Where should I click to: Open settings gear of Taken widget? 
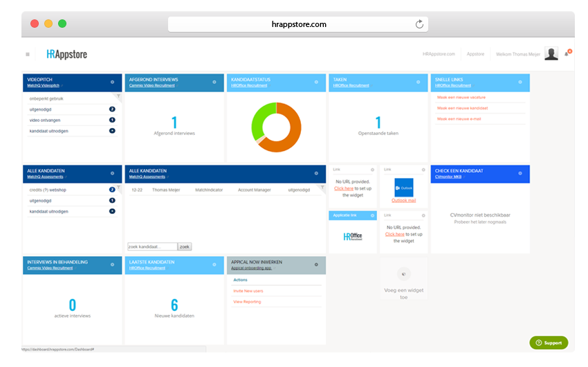pyautogui.click(x=418, y=82)
